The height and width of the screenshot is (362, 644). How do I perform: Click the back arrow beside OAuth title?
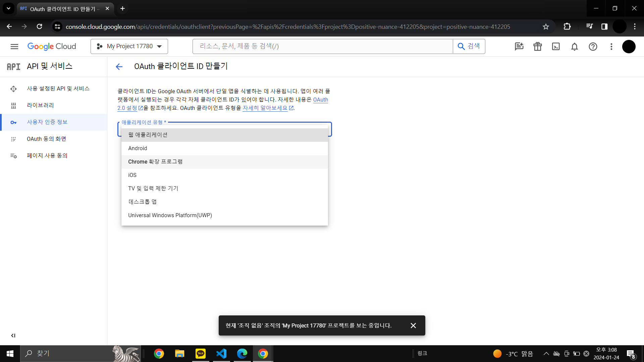pyautogui.click(x=119, y=67)
